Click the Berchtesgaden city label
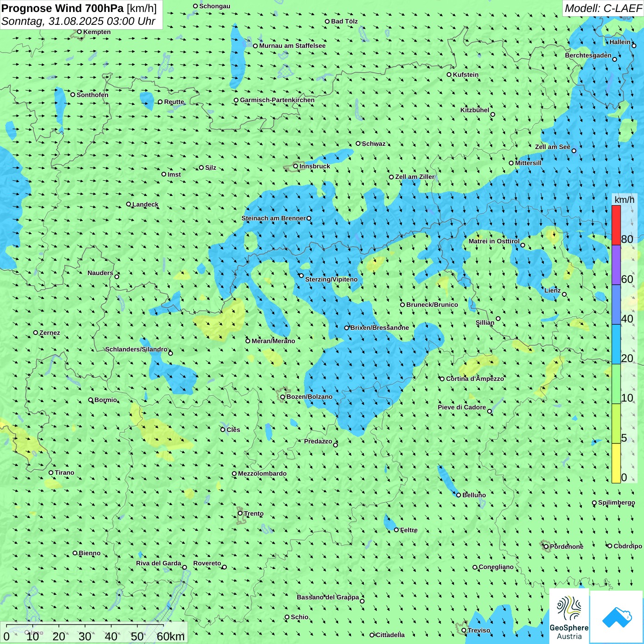The height and width of the screenshot is (644, 644). [588, 55]
